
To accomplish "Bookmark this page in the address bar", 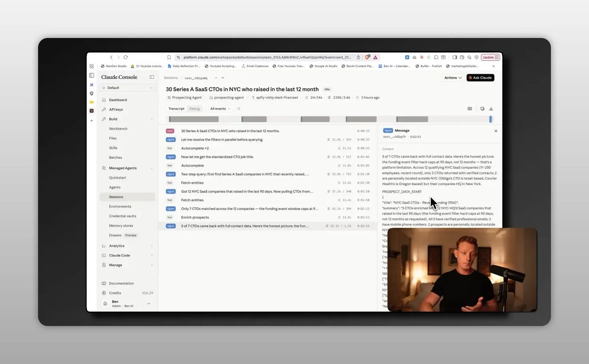I will (169, 57).
